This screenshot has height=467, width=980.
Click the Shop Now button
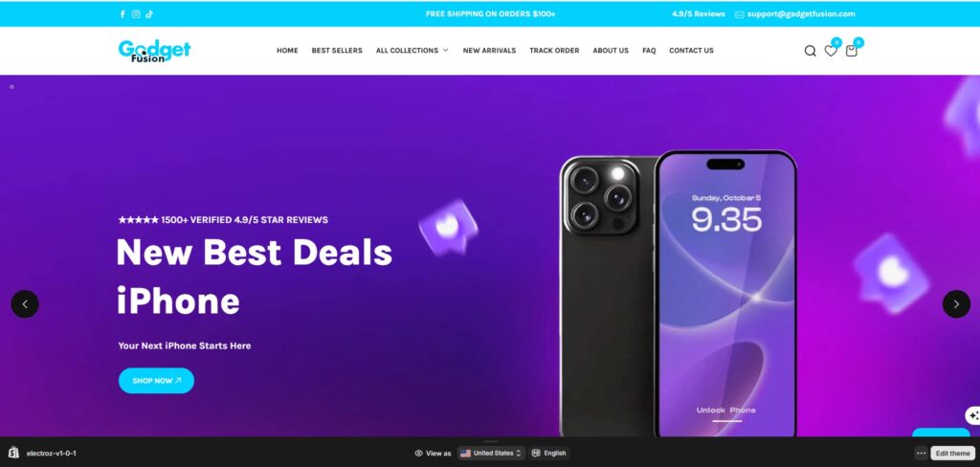pos(156,380)
